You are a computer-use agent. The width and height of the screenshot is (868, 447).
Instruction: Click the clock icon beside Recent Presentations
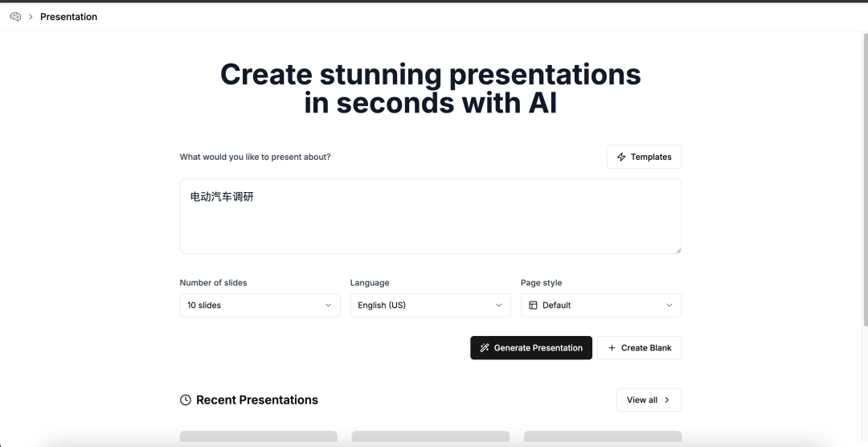coord(186,400)
